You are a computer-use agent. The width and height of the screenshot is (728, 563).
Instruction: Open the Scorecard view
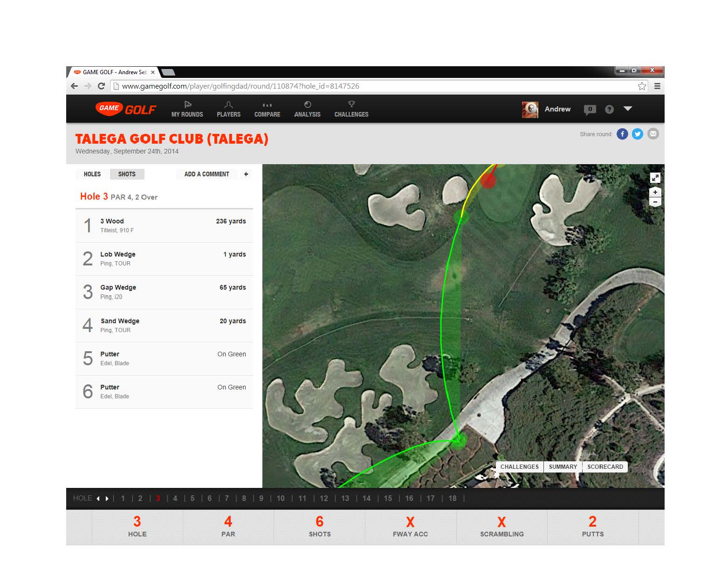[x=605, y=466]
